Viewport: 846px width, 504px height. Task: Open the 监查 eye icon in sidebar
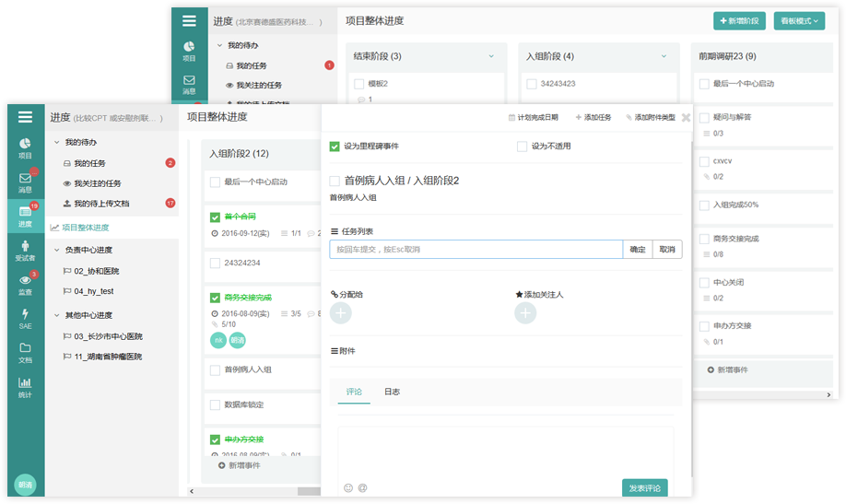pos(25,284)
